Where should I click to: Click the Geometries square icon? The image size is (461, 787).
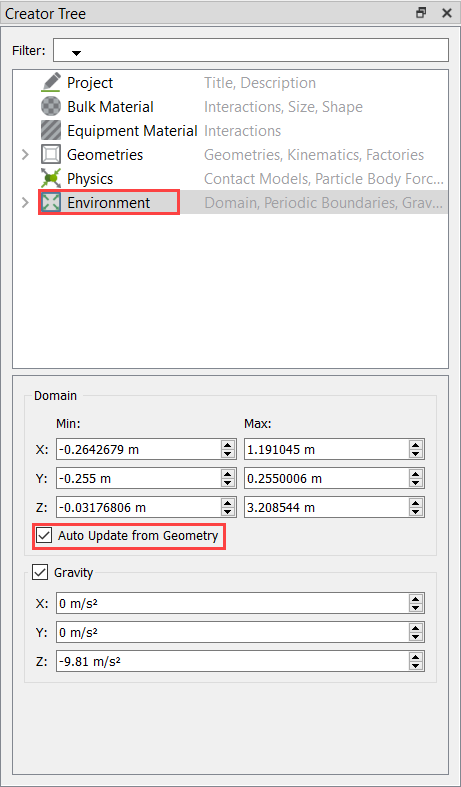click(x=51, y=155)
